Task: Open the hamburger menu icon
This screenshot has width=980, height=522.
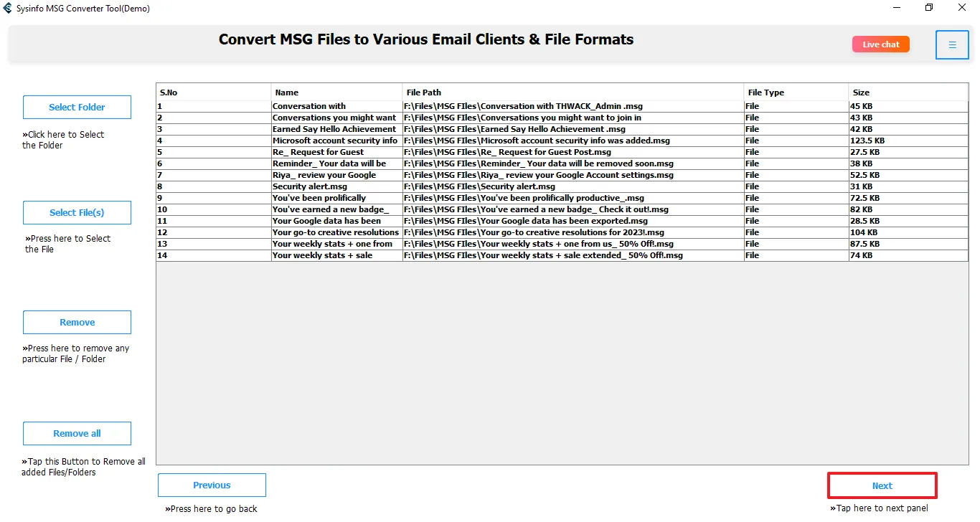Action: tap(952, 44)
